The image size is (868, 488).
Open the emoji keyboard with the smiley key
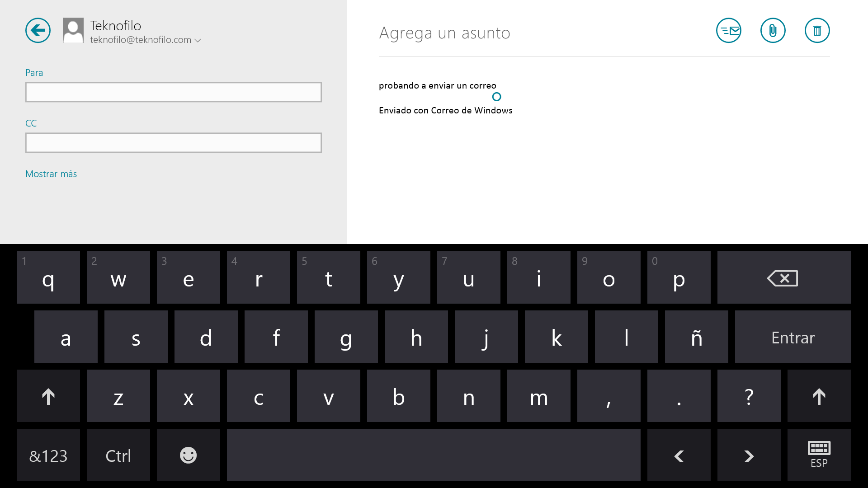point(188,455)
